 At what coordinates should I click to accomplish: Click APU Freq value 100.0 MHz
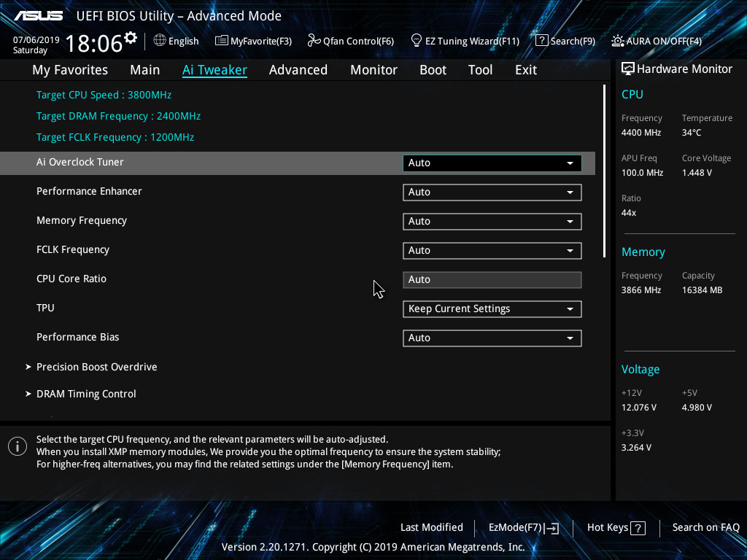click(642, 173)
